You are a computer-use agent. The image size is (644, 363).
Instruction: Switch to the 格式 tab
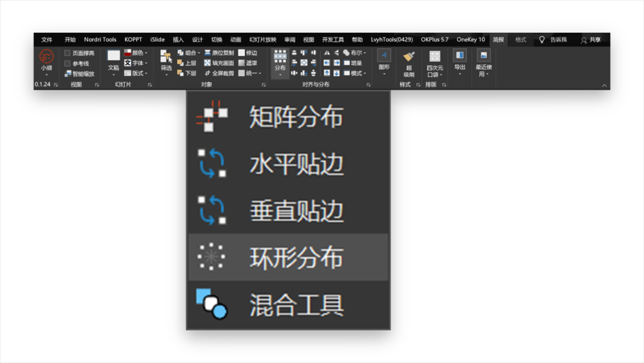(521, 39)
